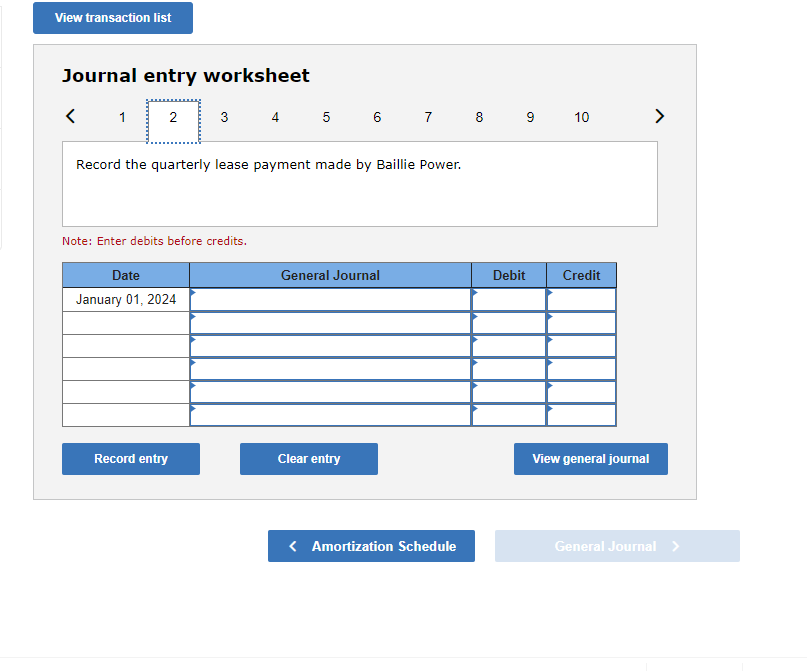
Task: Click the first Debit amount field
Action: pyautogui.click(x=509, y=299)
